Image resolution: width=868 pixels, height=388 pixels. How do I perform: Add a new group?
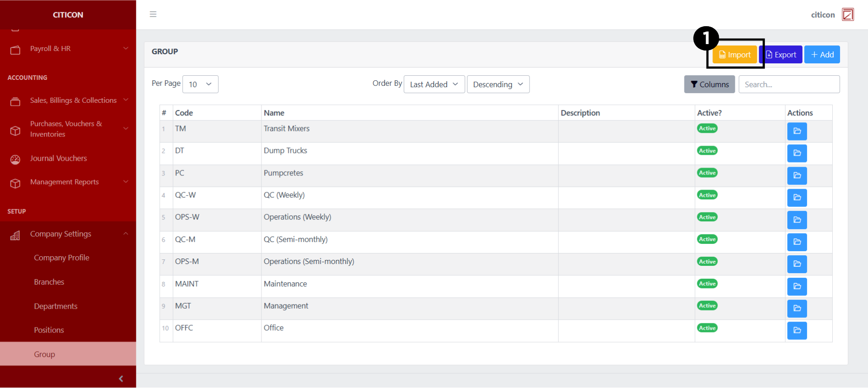click(x=822, y=55)
